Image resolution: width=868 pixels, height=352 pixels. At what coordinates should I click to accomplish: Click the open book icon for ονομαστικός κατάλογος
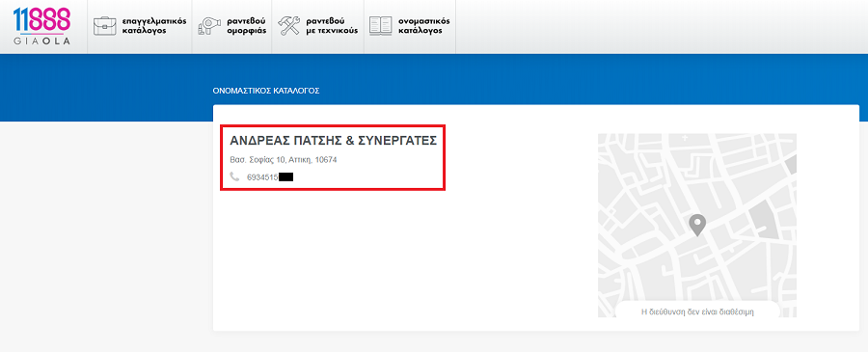click(x=381, y=26)
